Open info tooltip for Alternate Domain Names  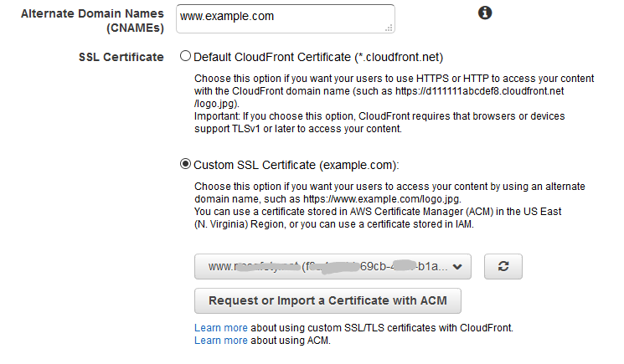(485, 13)
